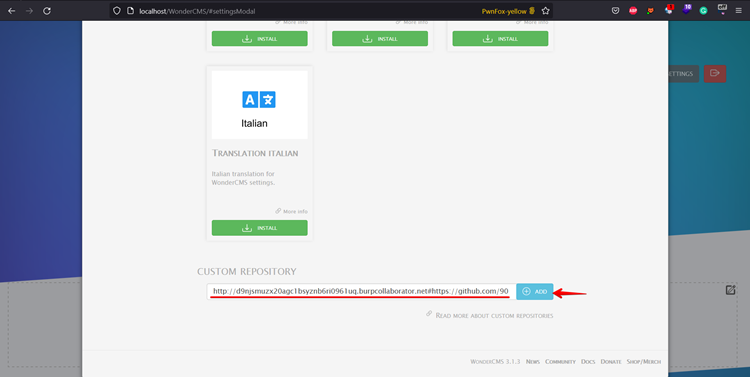Click the WonderCMS 3.1.3 version text

coord(495,362)
